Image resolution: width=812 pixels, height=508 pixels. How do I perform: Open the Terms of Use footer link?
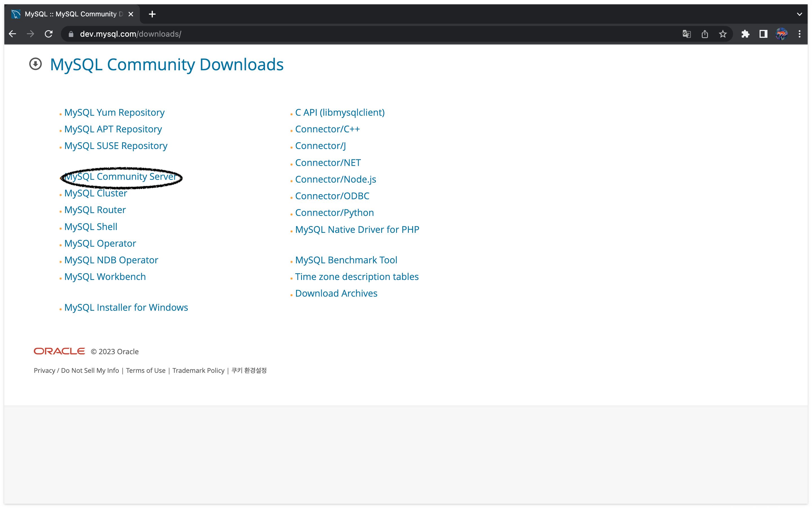(145, 370)
